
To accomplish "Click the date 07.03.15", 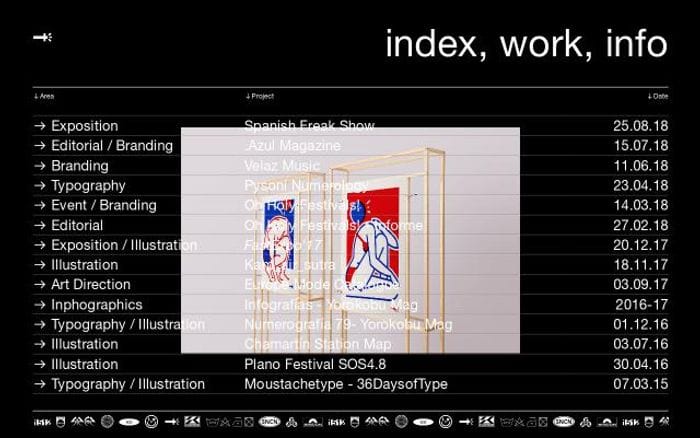I will pyautogui.click(x=641, y=384).
